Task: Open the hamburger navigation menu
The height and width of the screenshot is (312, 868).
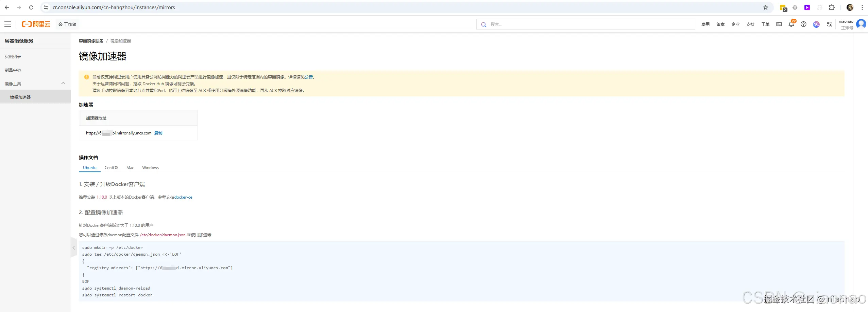Action: [8, 24]
